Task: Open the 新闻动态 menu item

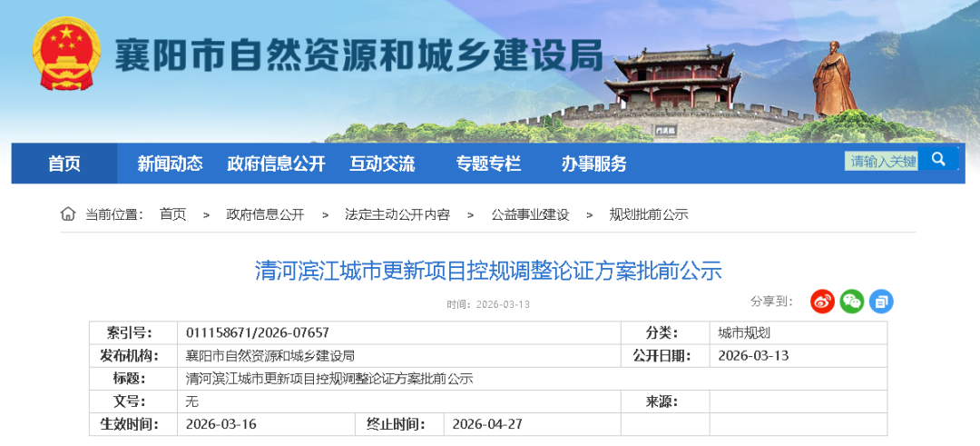Action: (170, 164)
